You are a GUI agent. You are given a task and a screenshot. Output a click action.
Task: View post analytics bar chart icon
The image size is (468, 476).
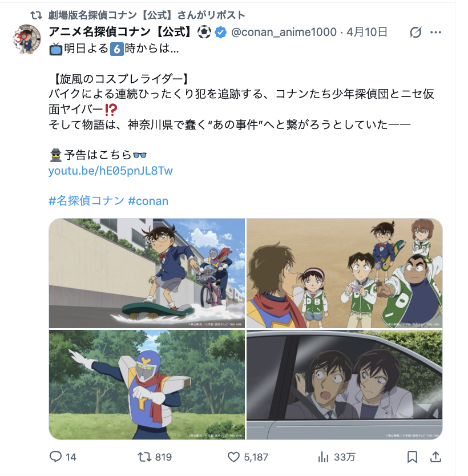[x=323, y=457]
